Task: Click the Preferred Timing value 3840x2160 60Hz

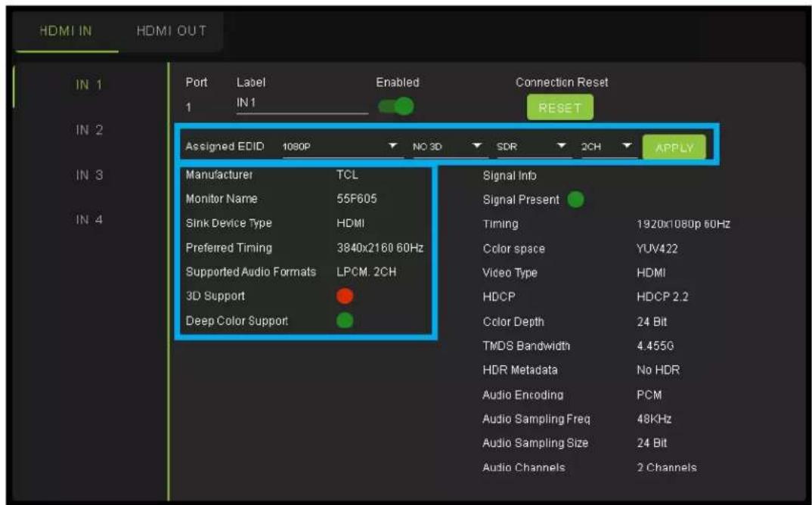Action: point(380,247)
